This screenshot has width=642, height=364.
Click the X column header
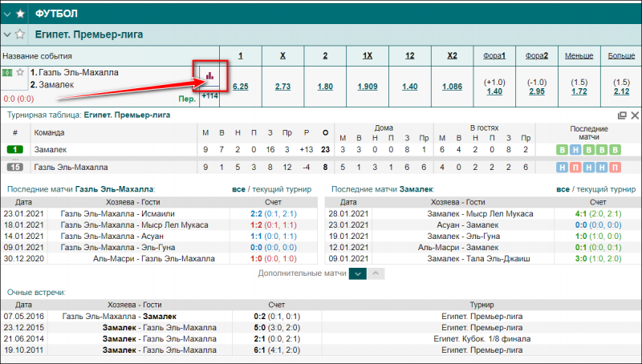(x=282, y=56)
